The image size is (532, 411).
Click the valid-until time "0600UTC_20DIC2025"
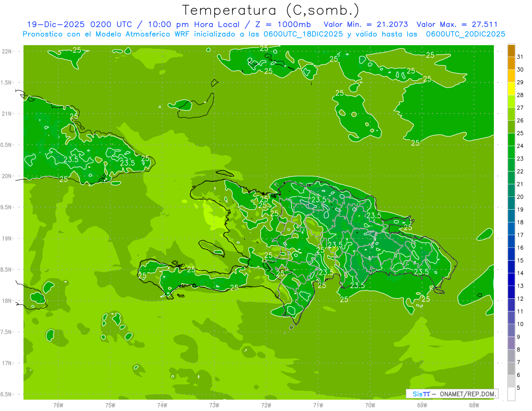coord(465,34)
